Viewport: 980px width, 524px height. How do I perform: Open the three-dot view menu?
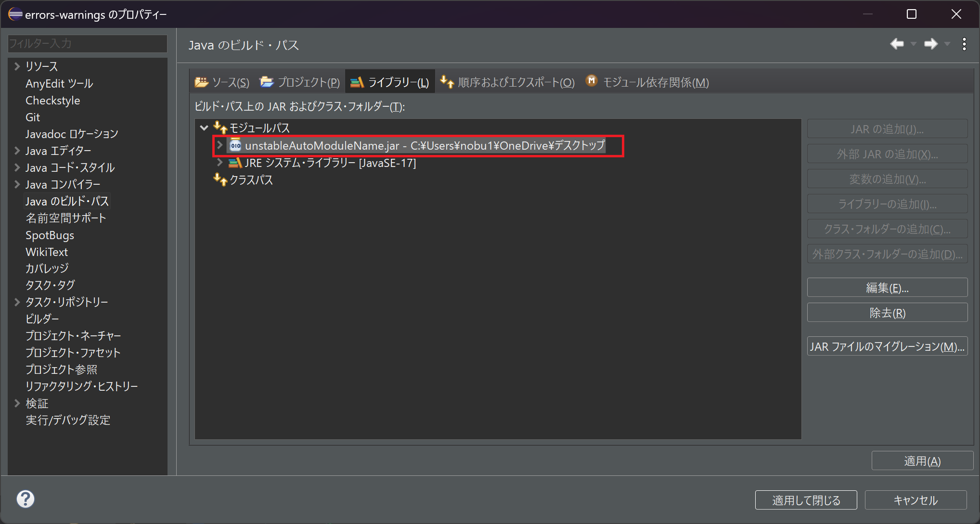[x=964, y=44]
